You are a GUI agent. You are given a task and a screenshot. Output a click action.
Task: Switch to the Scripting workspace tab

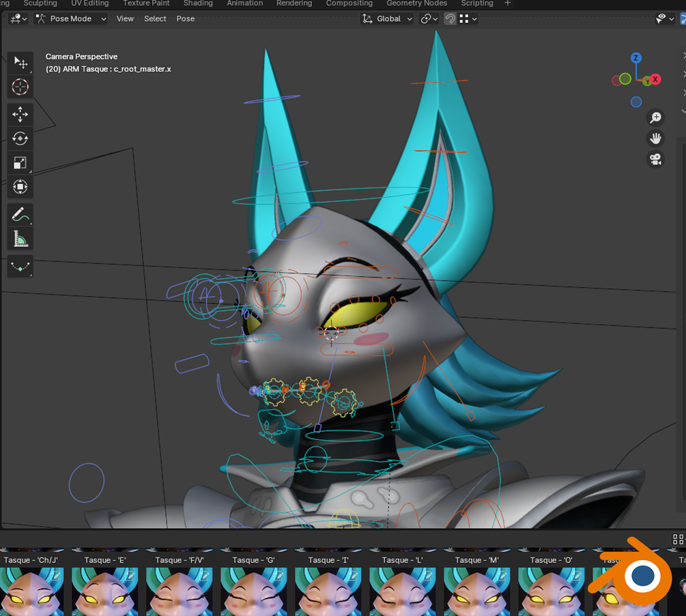coord(477,3)
